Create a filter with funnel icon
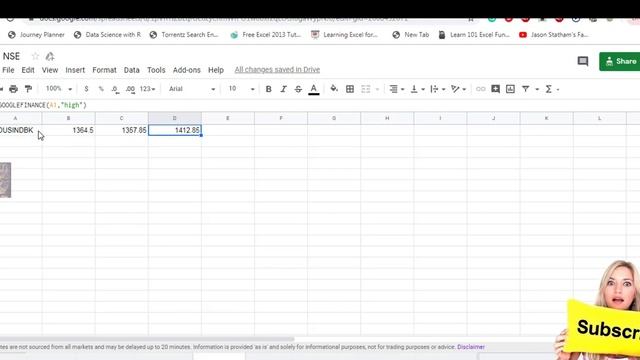This screenshot has height=360, width=640. [526, 89]
